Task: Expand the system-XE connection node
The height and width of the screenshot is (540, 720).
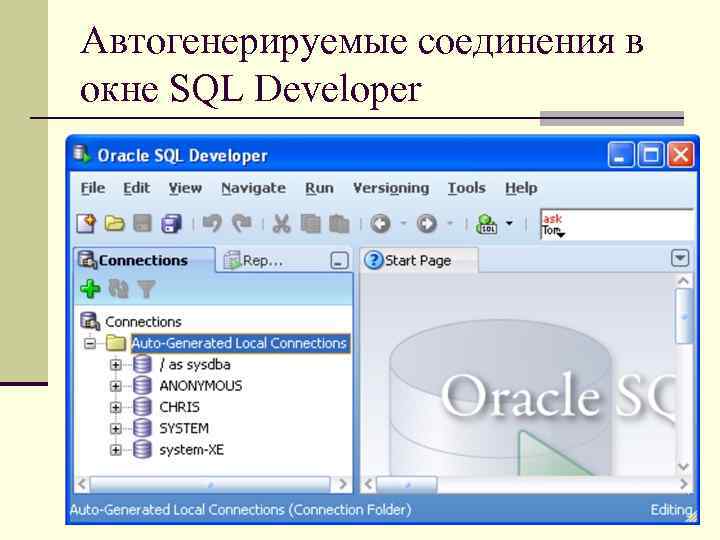Action: (x=116, y=450)
